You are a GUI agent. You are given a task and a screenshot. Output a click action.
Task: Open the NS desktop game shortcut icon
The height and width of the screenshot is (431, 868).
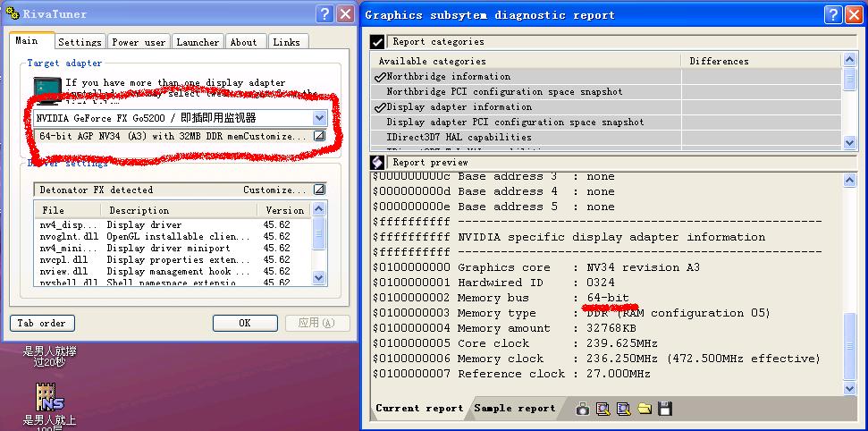tap(49, 397)
